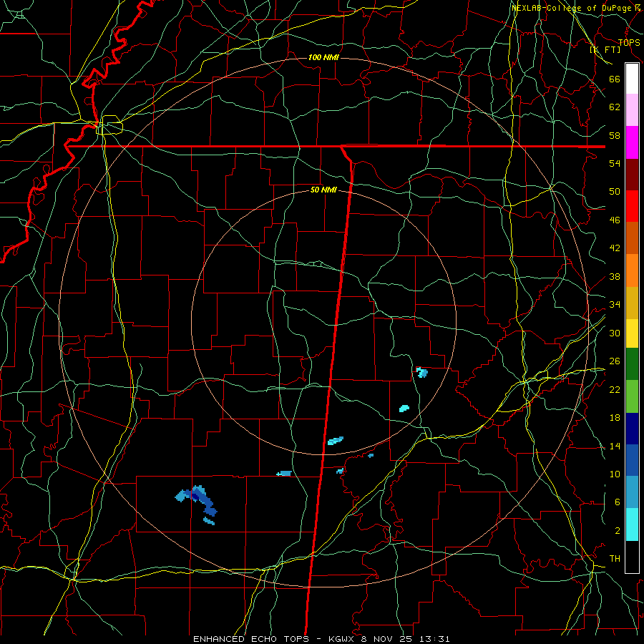644x644 pixels.
Task: Click the '100 NMI' range ring label
Action: [x=323, y=57]
